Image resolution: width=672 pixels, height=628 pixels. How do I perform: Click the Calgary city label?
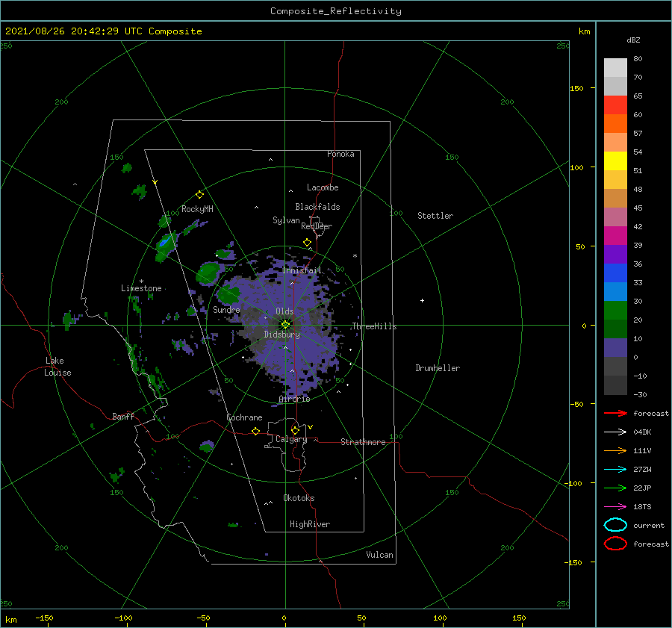[291, 439]
